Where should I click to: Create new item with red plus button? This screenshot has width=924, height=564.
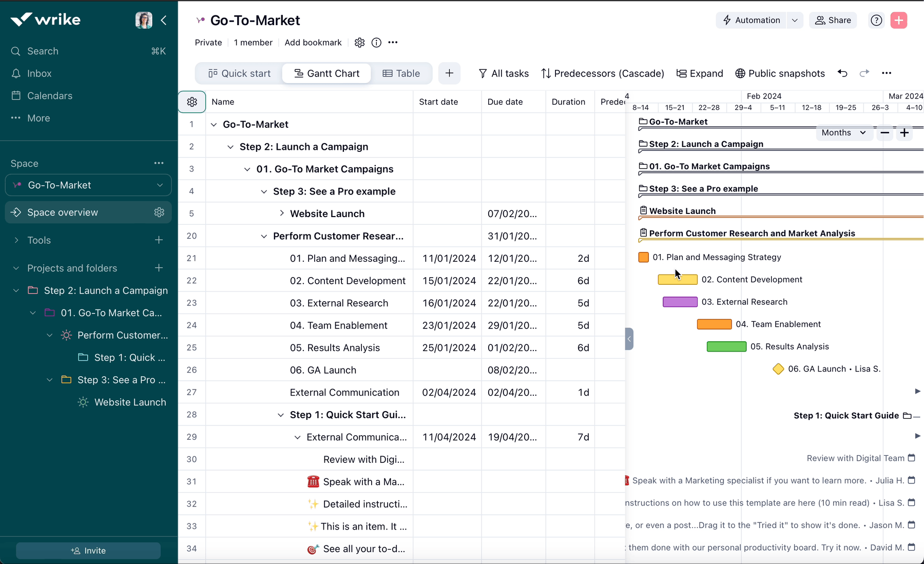(x=899, y=20)
